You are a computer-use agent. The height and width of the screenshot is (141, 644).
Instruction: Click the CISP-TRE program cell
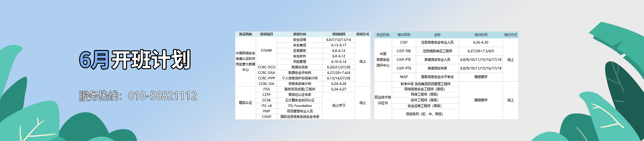[404, 51]
